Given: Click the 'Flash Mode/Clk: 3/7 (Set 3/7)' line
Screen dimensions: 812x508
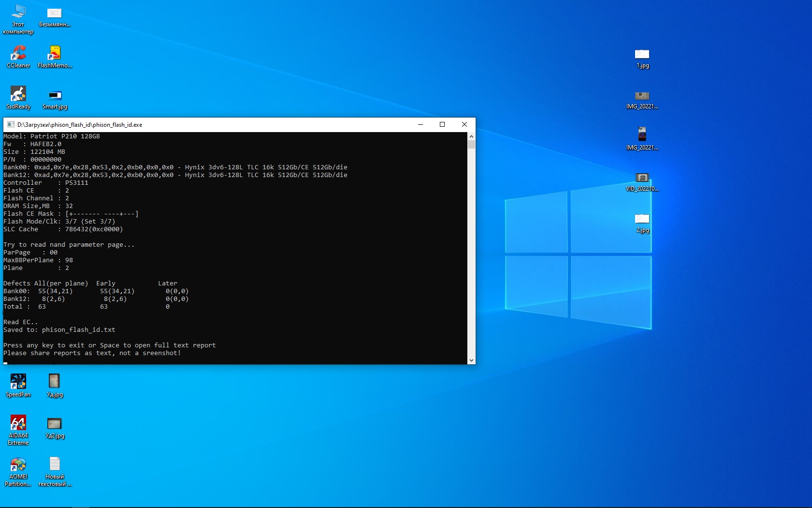Looking at the screenshot, I should click(59, 222).
